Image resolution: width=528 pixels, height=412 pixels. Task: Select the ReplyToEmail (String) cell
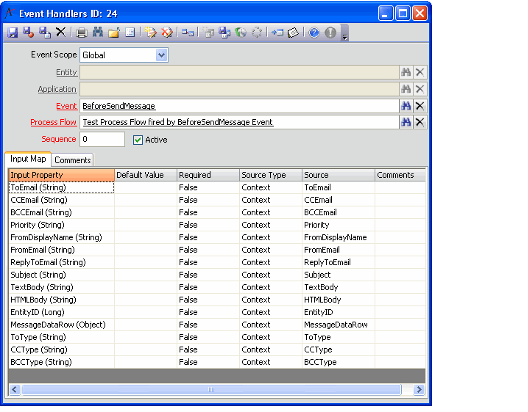tap(62, 262)
